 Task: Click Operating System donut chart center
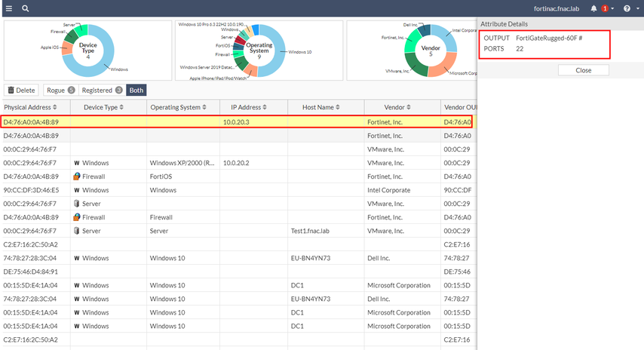(x=259, y=51)
